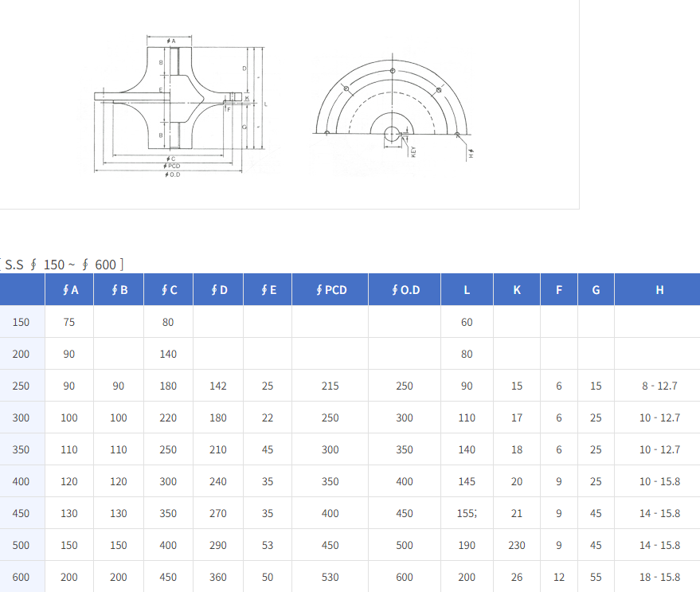Select the G value 55 cell

click(x=596, y=577)
